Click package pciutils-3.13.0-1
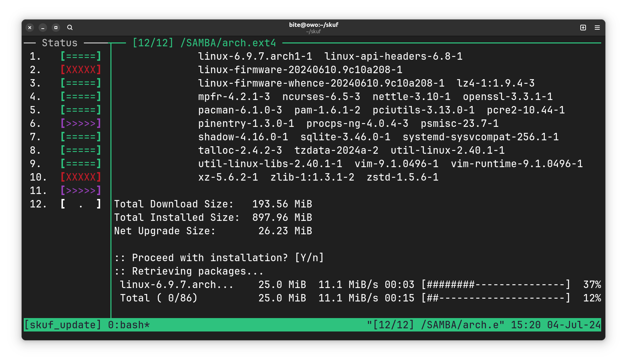Screen dimensions: 627x364 tap(424, 110)
